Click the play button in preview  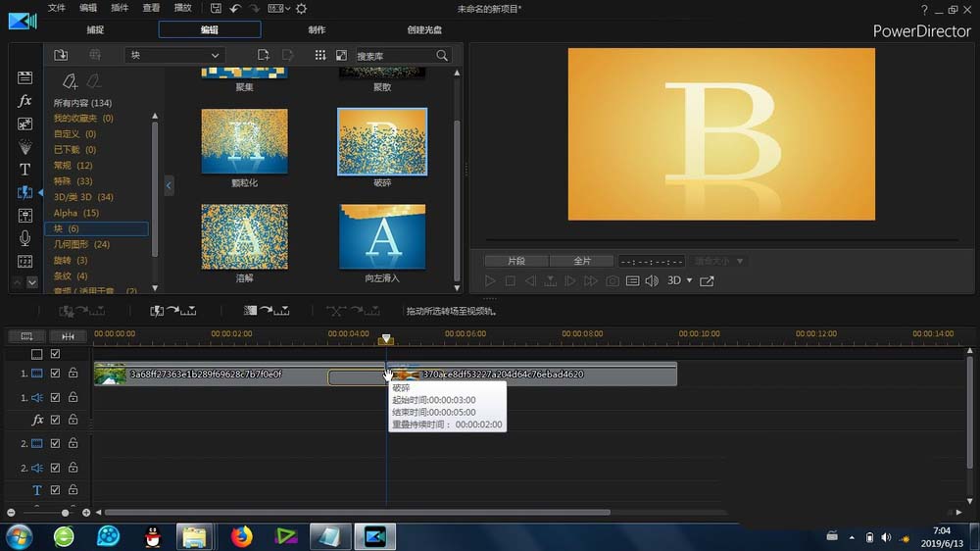[490, 280]
